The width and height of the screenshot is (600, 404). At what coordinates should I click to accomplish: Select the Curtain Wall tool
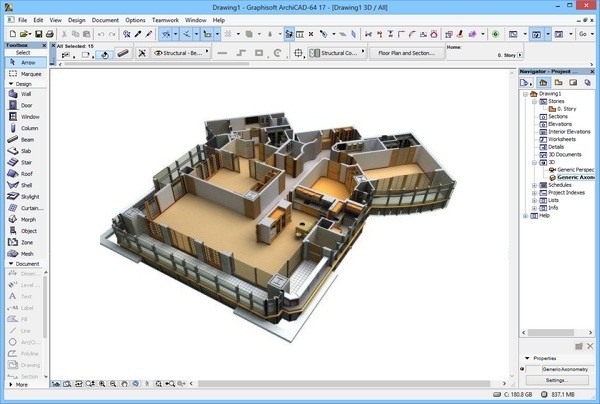pos(25,208)
